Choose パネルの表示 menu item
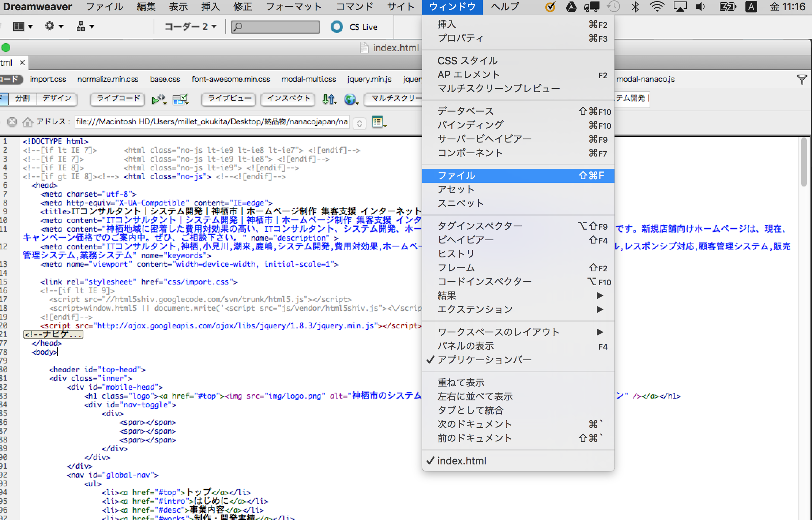The image size is (812, 520). pyautogui.click(x=518, y=346)
